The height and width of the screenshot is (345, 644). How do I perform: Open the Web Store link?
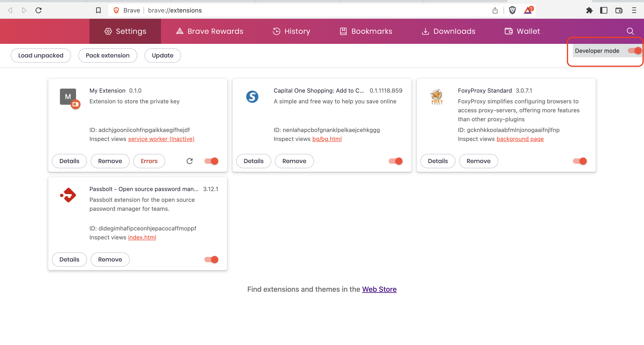coord(379,289)
